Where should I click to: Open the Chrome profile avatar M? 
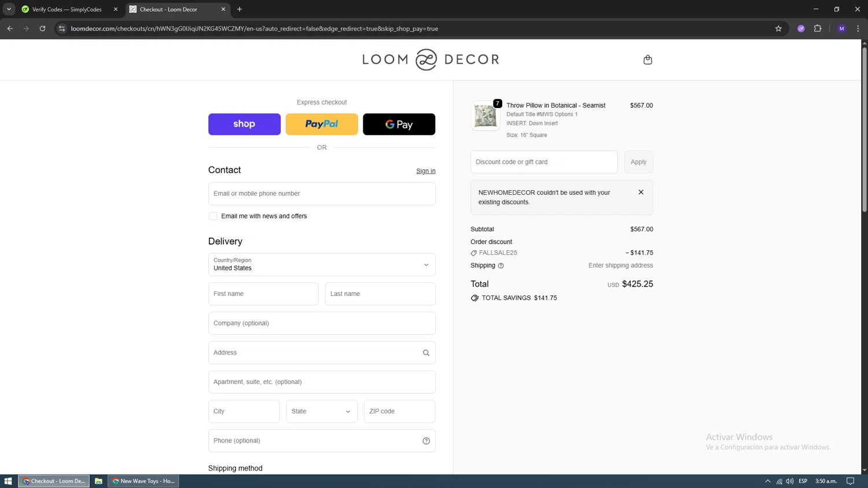841,28
